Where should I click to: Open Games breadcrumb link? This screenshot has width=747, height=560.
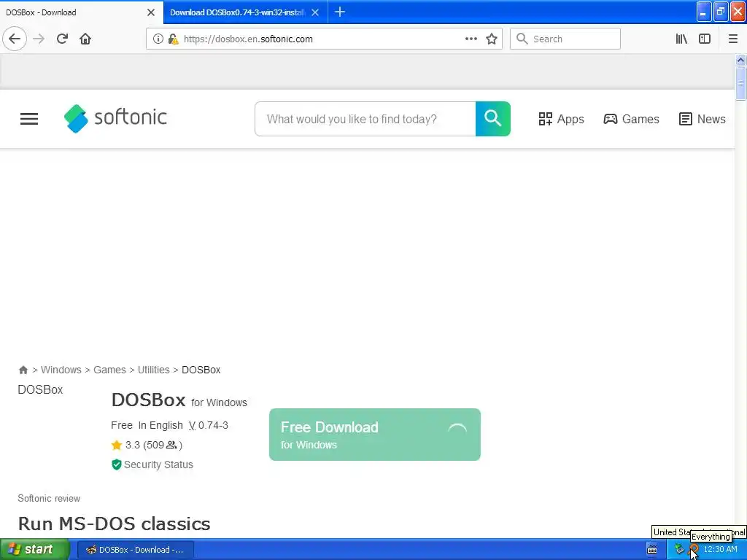tap(109, 370)
